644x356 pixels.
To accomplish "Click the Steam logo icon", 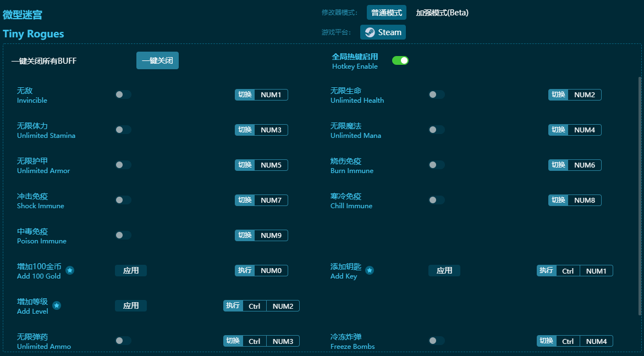I will coord(370,32).
